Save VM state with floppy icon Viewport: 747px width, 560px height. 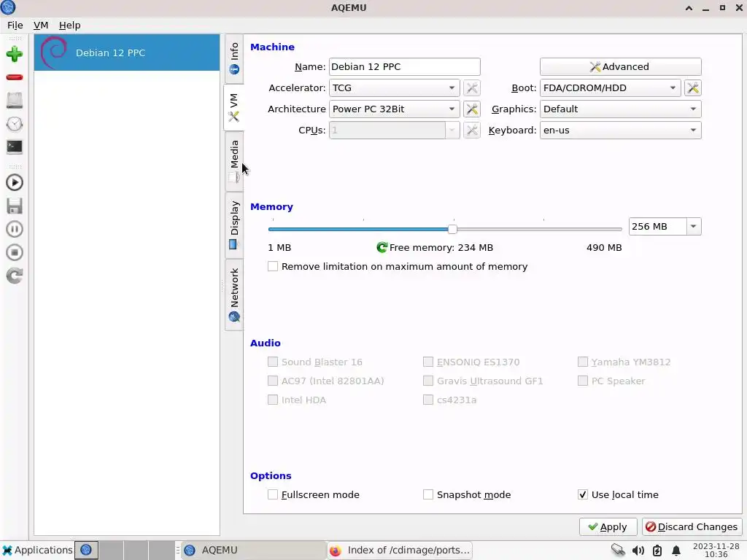(15, 206)
